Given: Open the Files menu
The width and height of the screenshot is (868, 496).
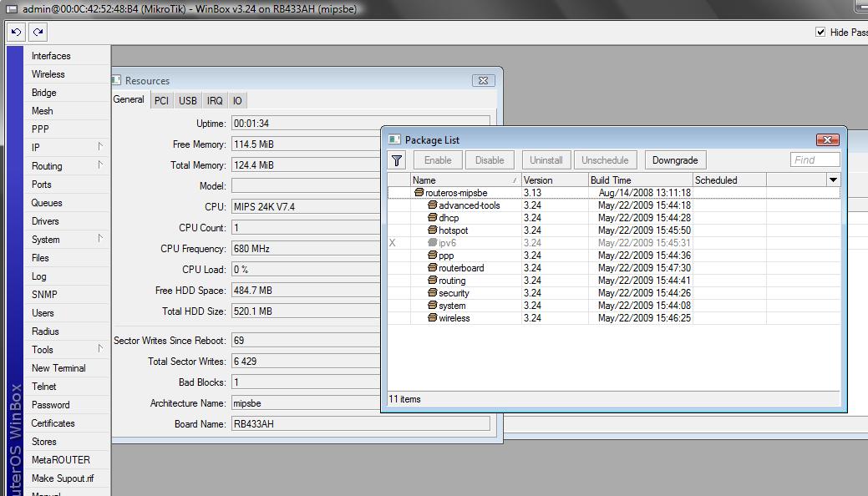Looking at the screenshot, I should (40, 258).
